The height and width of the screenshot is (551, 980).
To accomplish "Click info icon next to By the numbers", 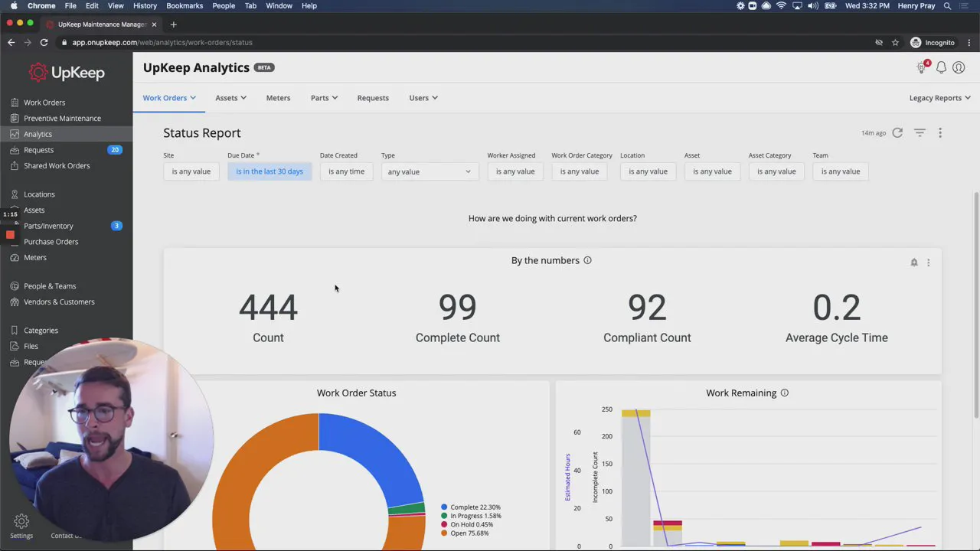I will (x=587, y=260).
